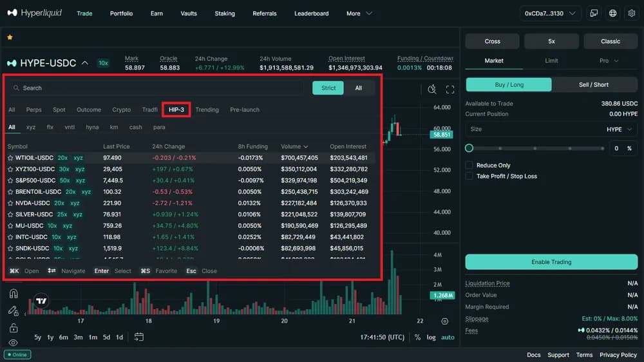Click Enable Trading button
This screenshot has width=644, height=362.
(551, 262)
